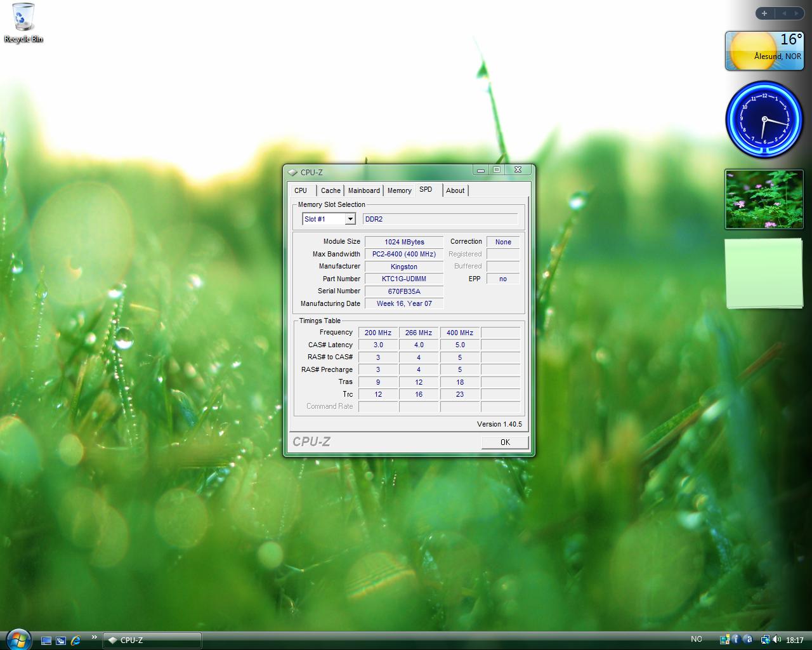This screenshot has height=650, width=812.
Task: Click the Tras value 9
Action: [378, 382]
